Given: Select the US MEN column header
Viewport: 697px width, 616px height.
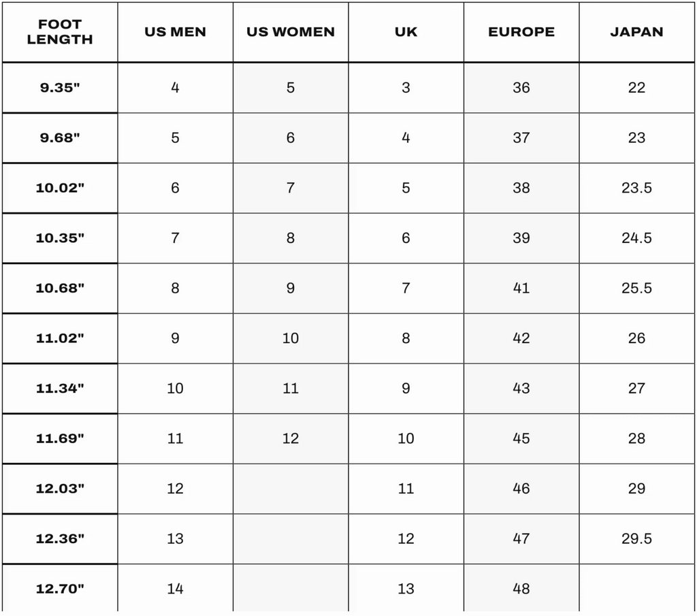Looking at the screenshot, I should [175, 32].
